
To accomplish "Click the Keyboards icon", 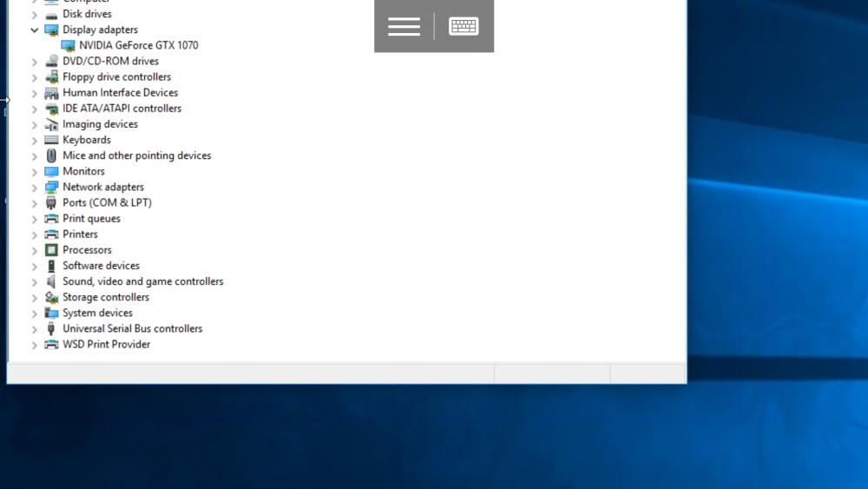I will [x=51, y=140].
